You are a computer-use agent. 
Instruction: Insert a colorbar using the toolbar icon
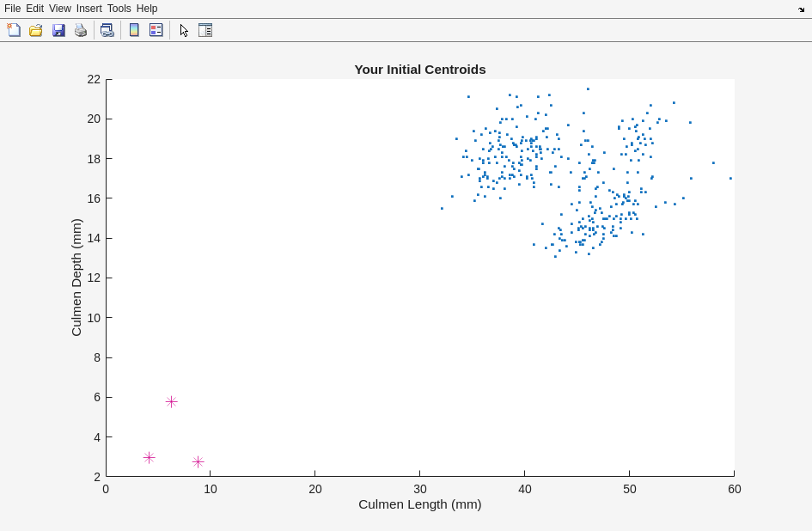[134, 30]
